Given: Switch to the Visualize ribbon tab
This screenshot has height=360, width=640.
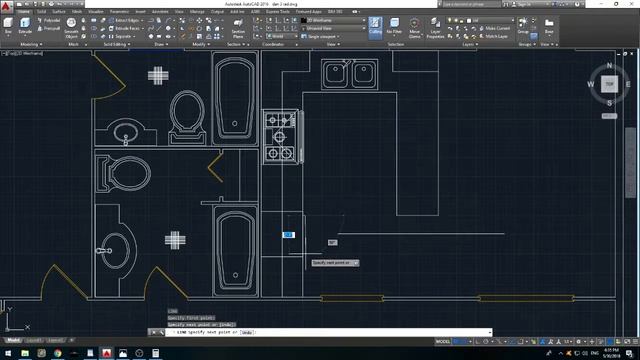Looking at the screenshot, I should coord(96,12).
